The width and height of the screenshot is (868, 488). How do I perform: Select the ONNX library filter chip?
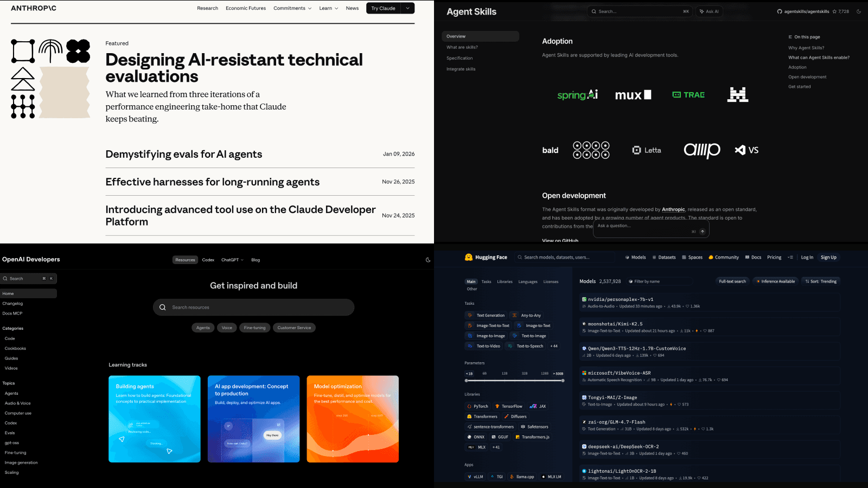click(x=476, y=437)
